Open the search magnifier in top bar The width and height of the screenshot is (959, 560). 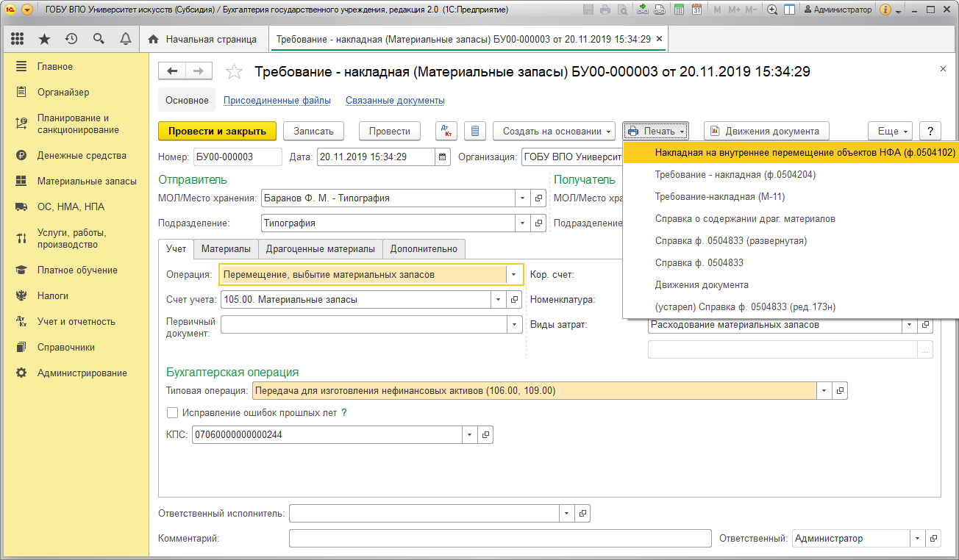coord(99,39)
